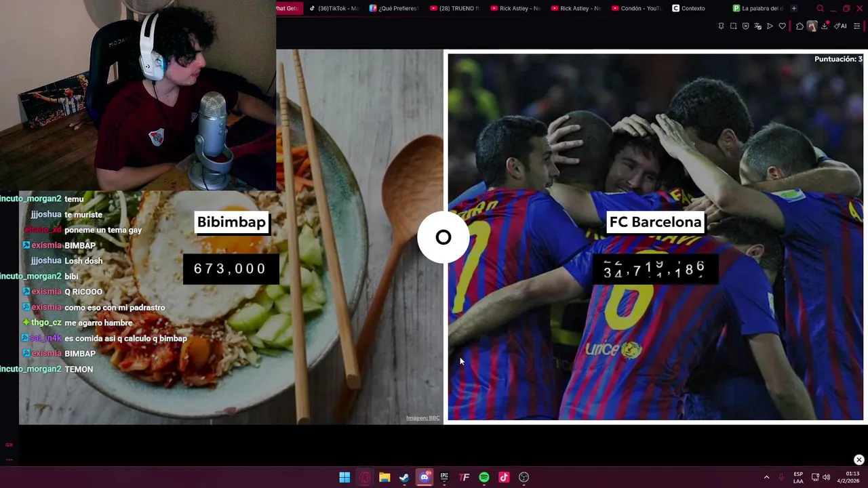Click the pin icon in browser toolbar
The width and height of the screenshot is (868, 488).
click(x=721, y=26)
